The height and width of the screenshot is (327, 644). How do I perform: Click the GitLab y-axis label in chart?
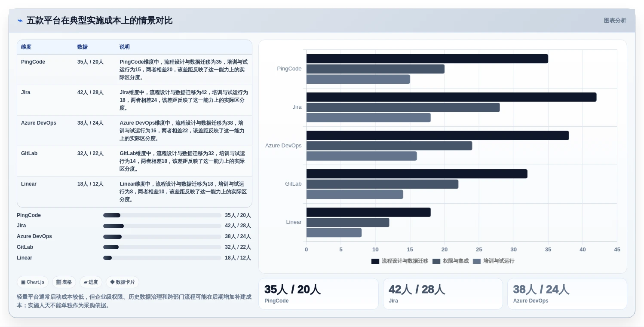point(293,184)
